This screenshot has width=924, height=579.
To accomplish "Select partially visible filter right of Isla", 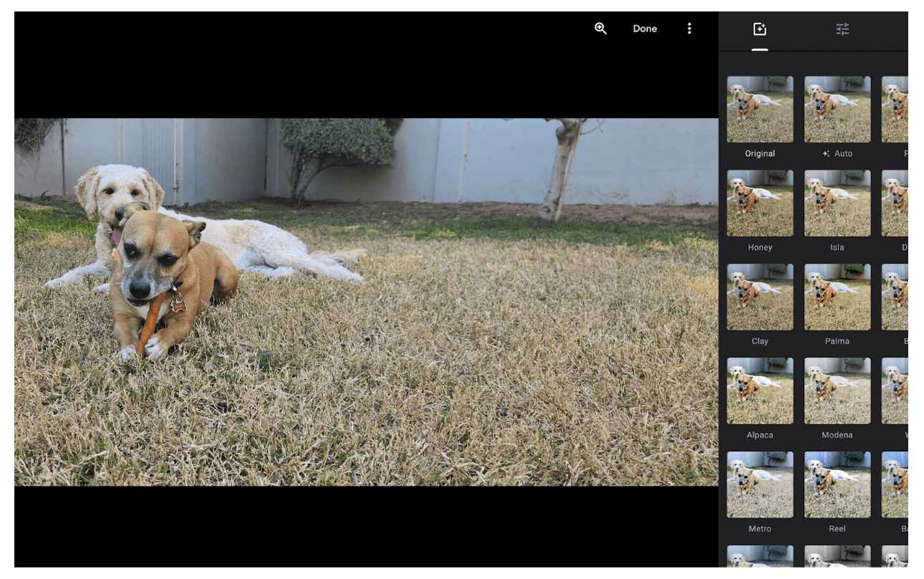I will tap(895, 204).
